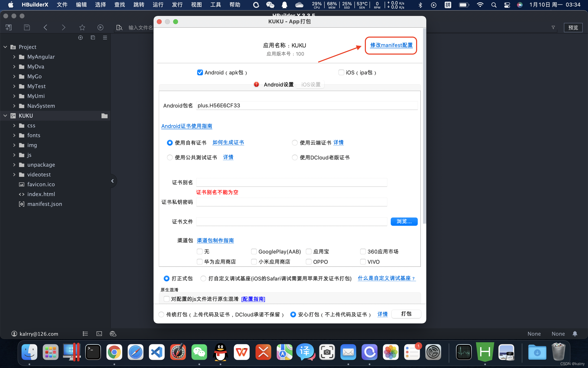
Task: Click the new file icon in HBuilderX toolbar
Action: click(9, 28)
